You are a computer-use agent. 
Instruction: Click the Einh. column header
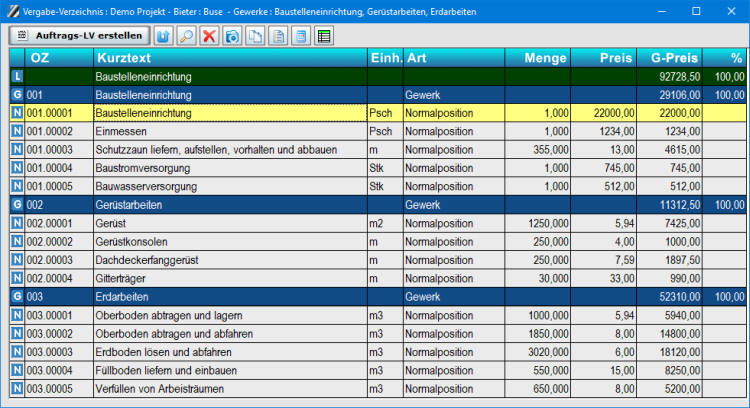[386, 58]
